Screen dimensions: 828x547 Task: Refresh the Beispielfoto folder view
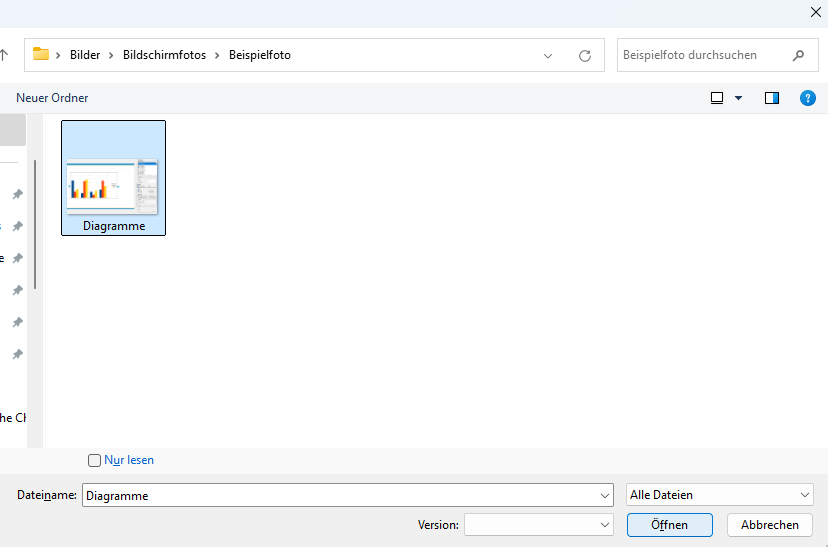pos(585,56)
